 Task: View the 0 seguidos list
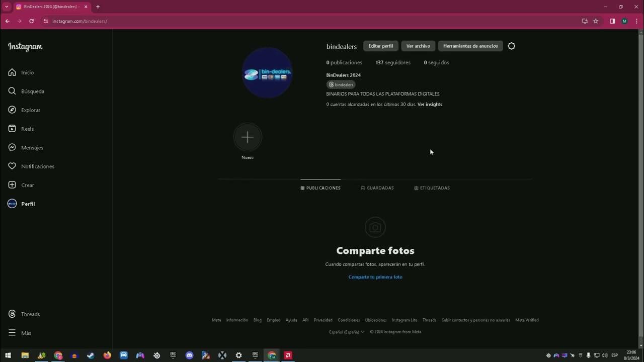coord(436,62)
